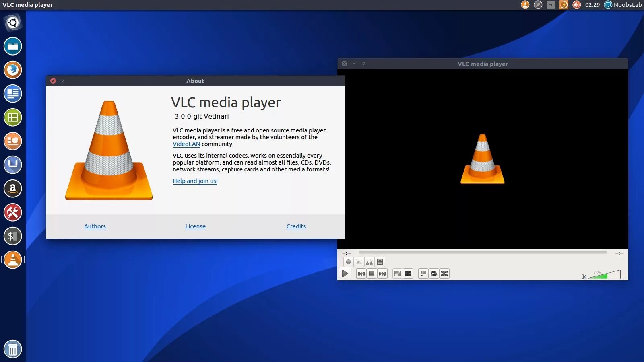Set volume on the green volume slider
Screen dimensions: 644x362
pos(605,275)
